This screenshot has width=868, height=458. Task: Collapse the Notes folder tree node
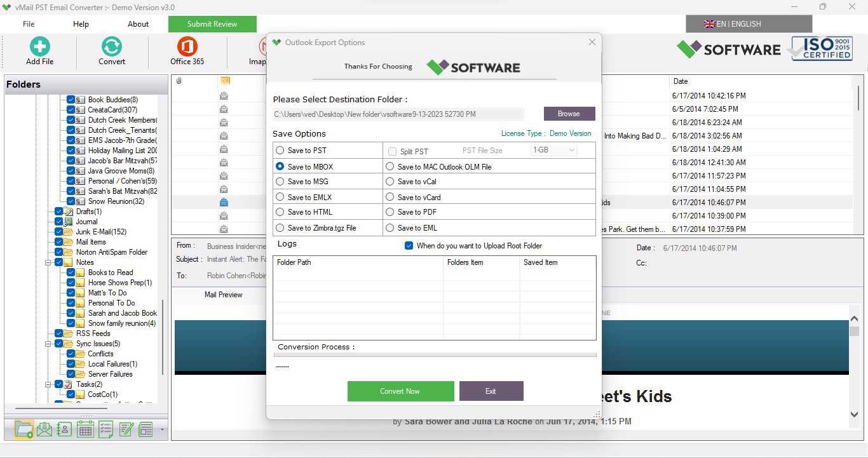pos(48,262)
